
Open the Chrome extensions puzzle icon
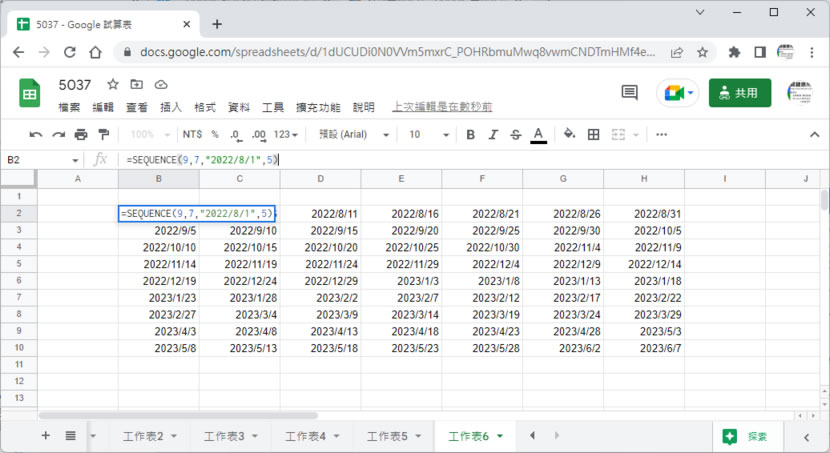tap(734, 52)
